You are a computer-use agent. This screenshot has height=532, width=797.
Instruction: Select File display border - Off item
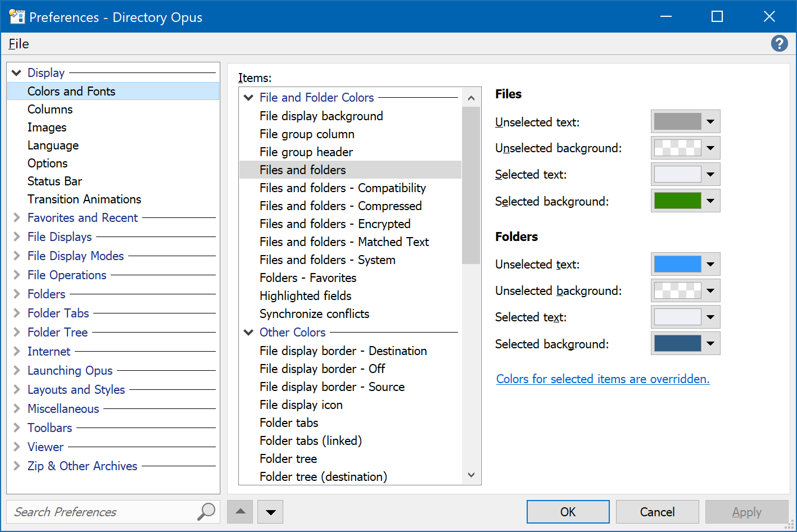coord(350,369)
